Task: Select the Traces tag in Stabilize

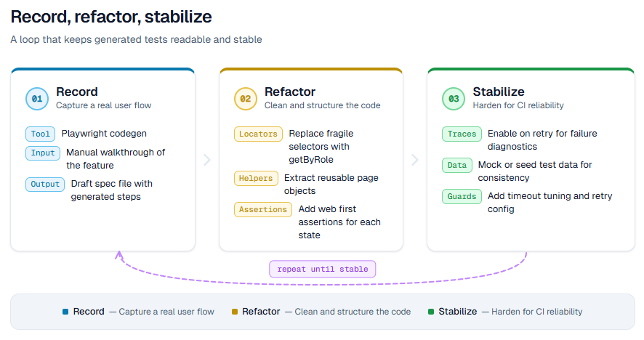Action: 462,134
